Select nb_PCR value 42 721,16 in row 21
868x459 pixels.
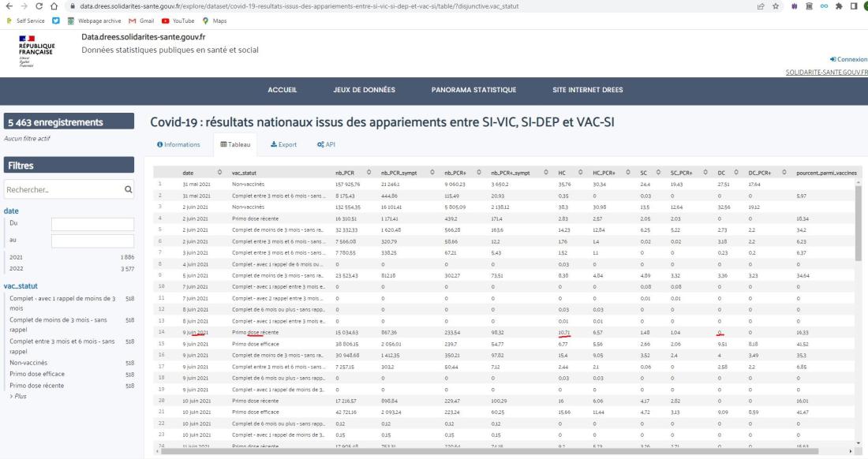click(346, 412)
